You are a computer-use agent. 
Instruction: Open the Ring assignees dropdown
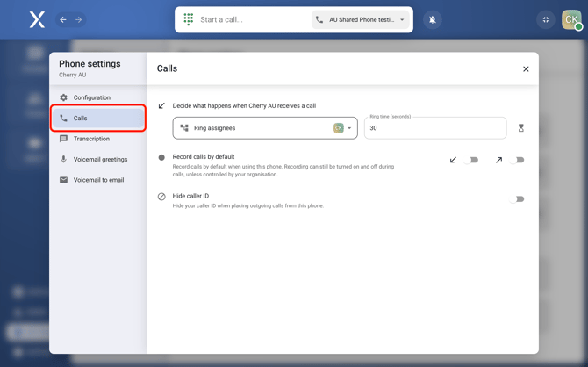(265, 128)
